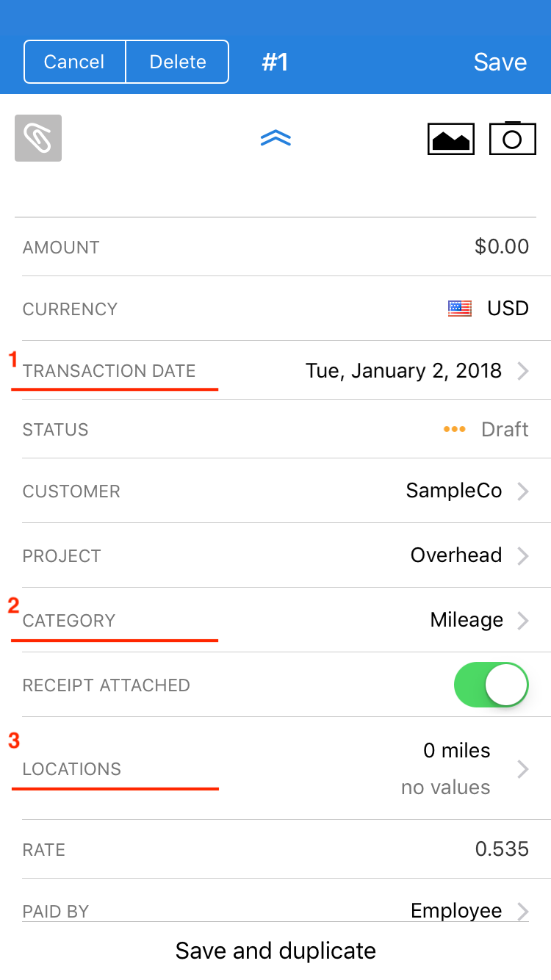This screenshot has height=980, width=551.
Task: Tap the USD flag icon
Action: pyautogui.click(x=460, y=309)
